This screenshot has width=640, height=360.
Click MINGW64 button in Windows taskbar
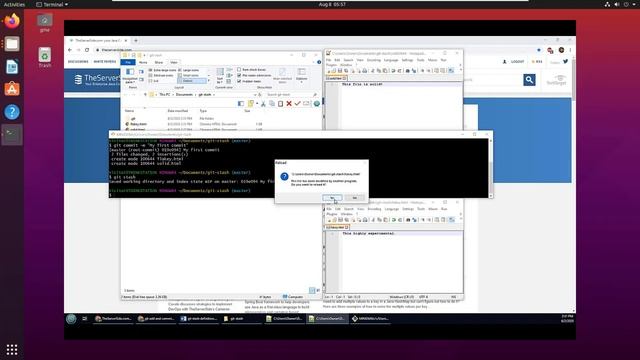click(x=370, y=319)
